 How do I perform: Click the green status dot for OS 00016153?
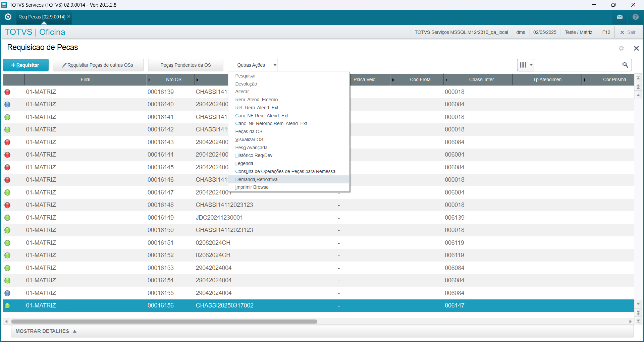(x=7, y=268)
